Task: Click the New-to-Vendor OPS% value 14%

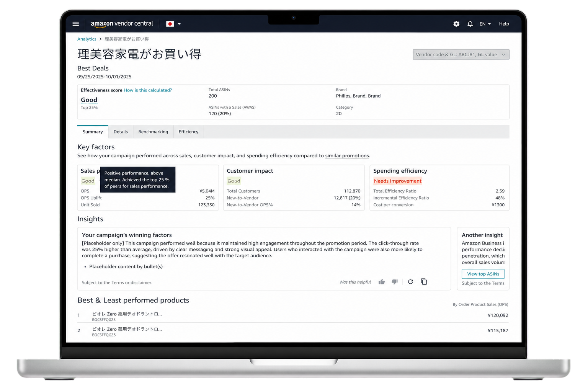Action: (356, 205)
